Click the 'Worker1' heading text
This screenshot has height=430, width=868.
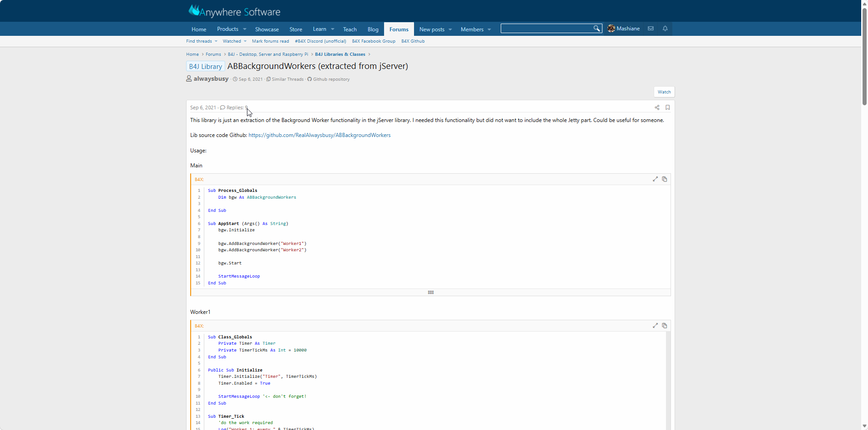pos(200,312)
